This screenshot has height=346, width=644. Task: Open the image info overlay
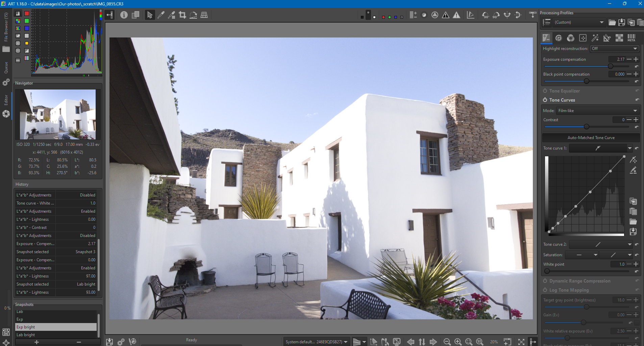[x=124, y=15]
